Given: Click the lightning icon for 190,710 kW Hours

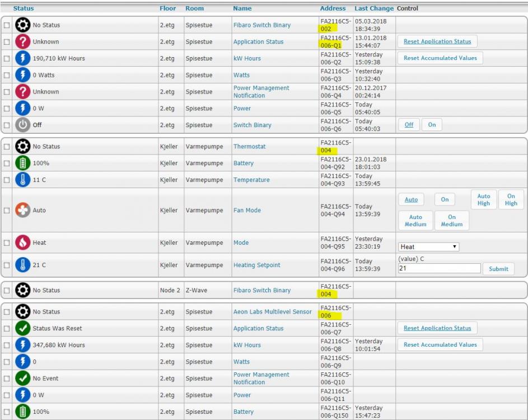Looking at the screenshot, I should (x=22, y=58).
